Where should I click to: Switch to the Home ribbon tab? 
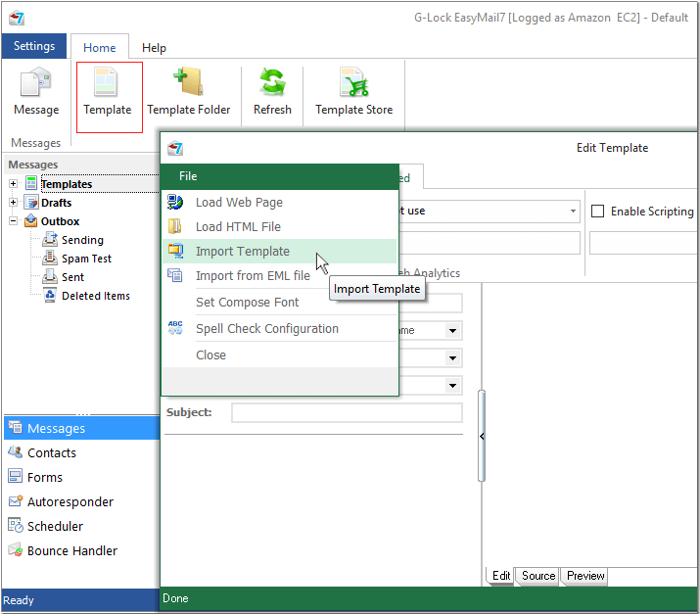point(100,47)
